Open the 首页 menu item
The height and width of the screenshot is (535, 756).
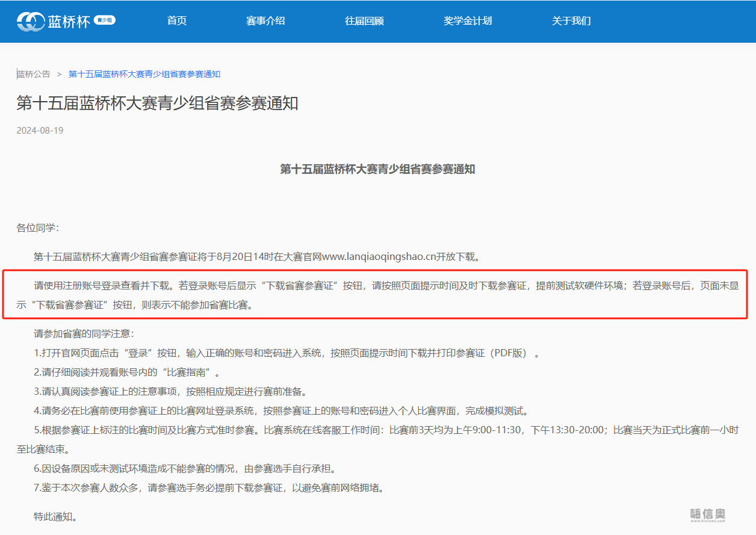coord(177,20)
